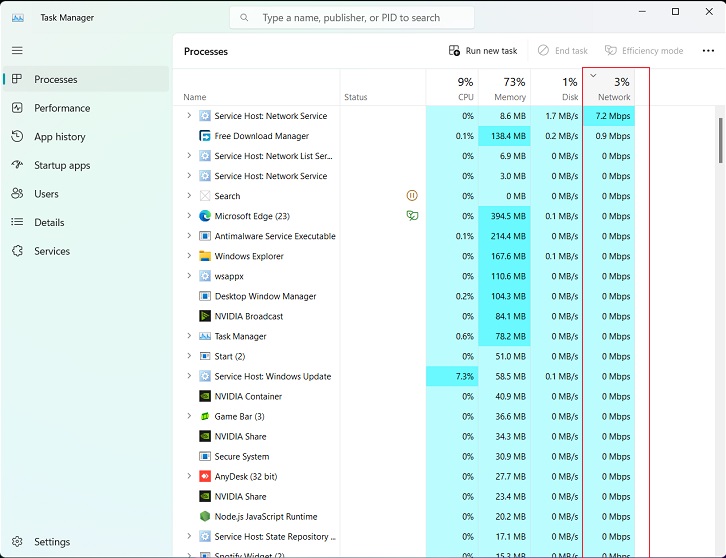Expand the Task Manager process row
The height and width of the screenshot is (558, 726).
[189, 336]
